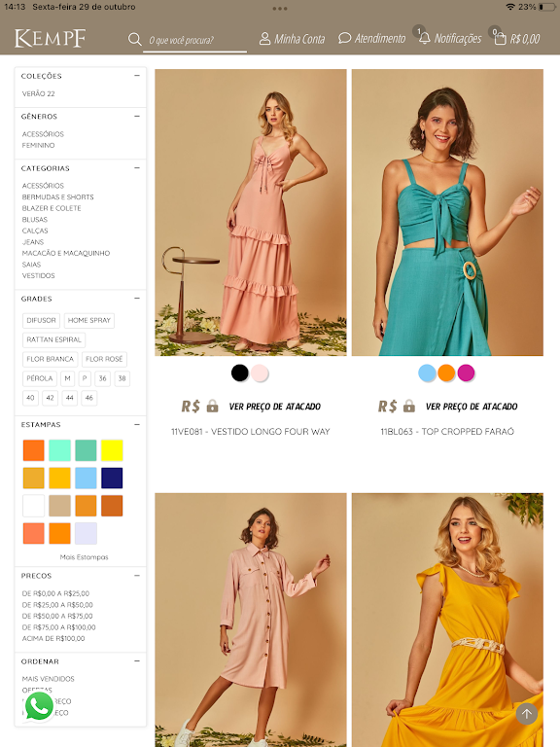Pick the navy blue estampa swatch
The width and height of the screenshot is (560, 747).
click(x=112, y=478)
